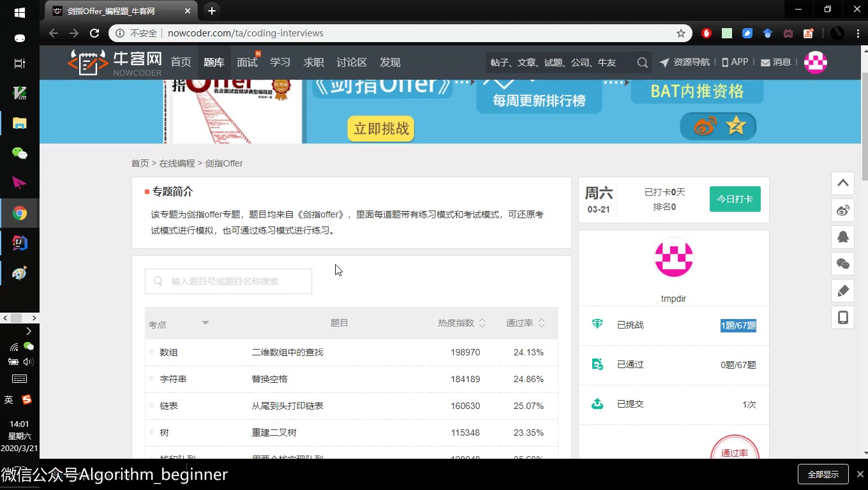Go back to previous page

point(54,33)
